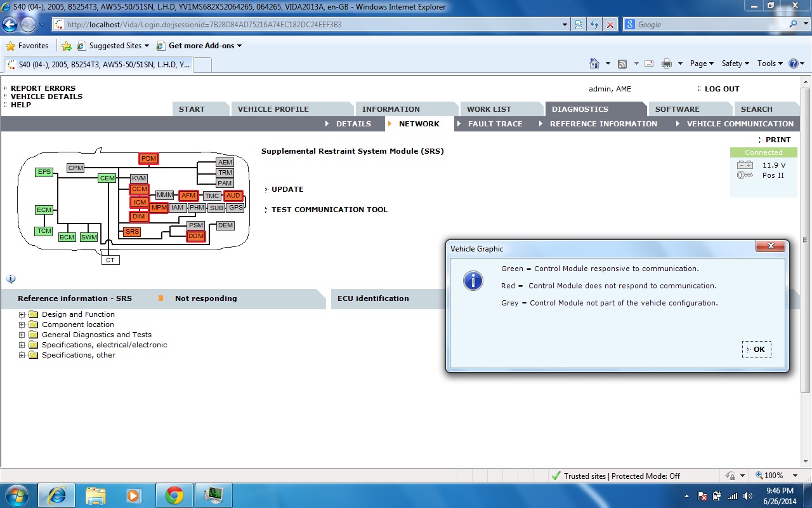Click the Windows Start orb
The height and width of the screenshot is (508, 812).
pos(17,495)
